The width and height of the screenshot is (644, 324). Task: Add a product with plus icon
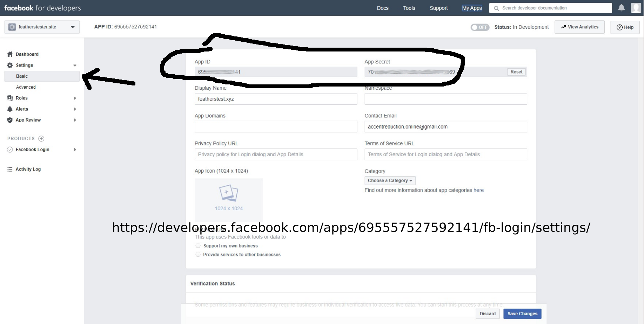tap(41, 138)
